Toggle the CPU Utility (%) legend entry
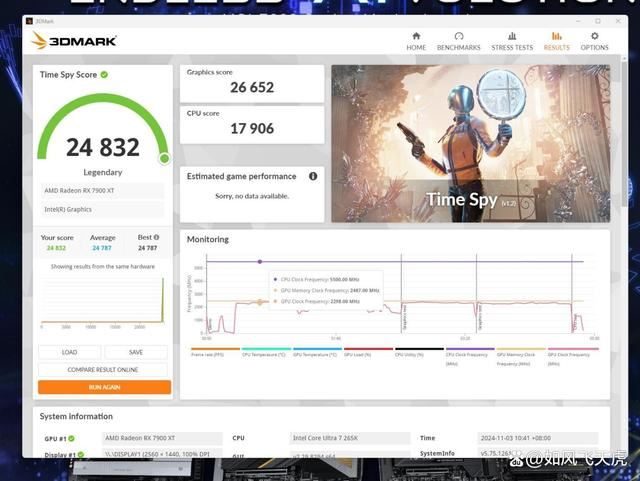Viewport: 640px width, 481px height. coord(419,352)
